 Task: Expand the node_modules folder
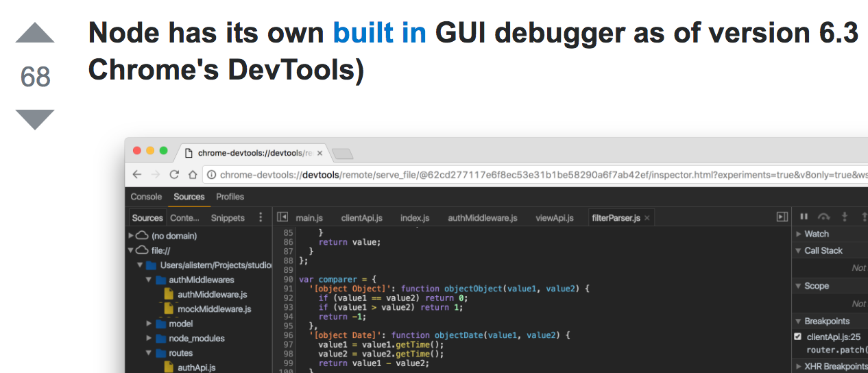pyautogui.click(x=149, y=338)
